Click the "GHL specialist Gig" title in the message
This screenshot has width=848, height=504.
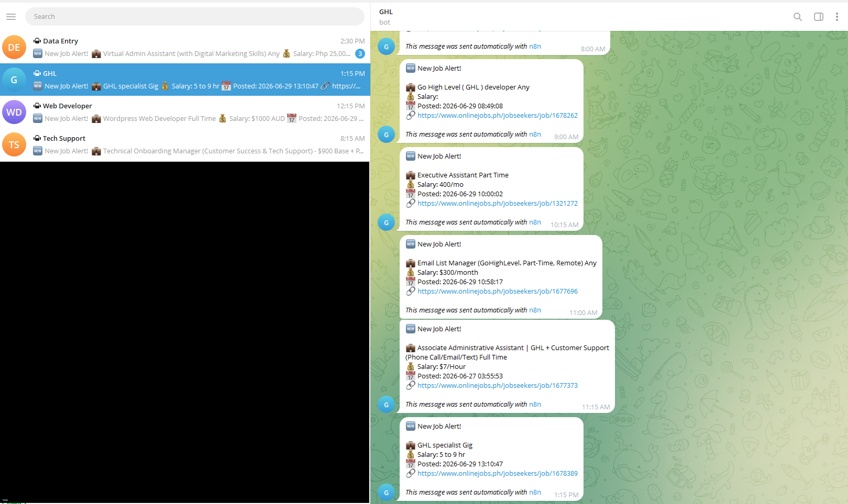tap(445, 445)
